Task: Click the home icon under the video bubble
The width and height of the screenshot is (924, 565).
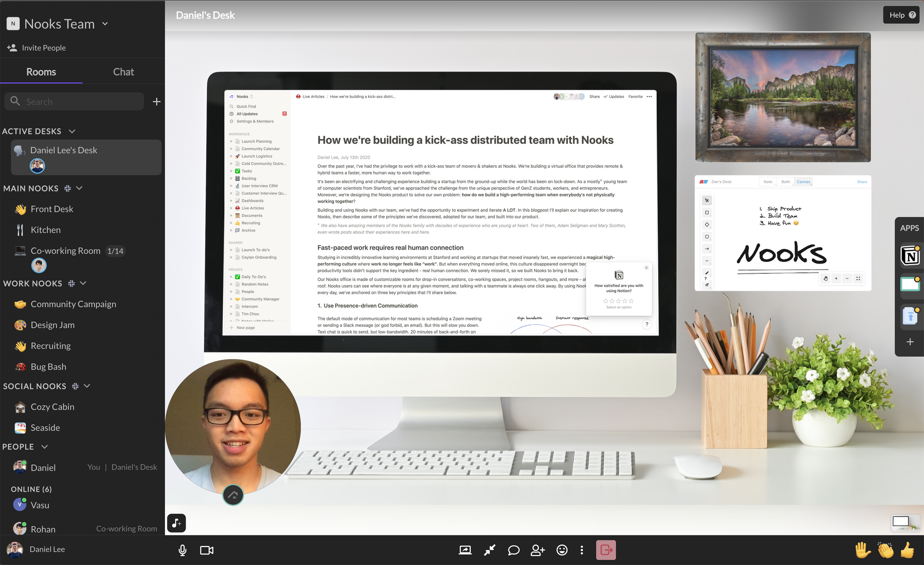Action: (233, 495)
